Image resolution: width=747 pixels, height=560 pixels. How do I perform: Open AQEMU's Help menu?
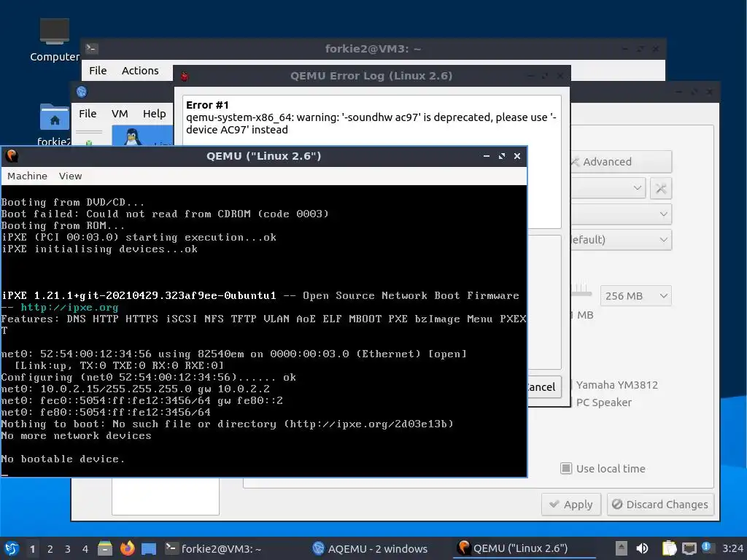pyautogui.click(x=155, y=113)
